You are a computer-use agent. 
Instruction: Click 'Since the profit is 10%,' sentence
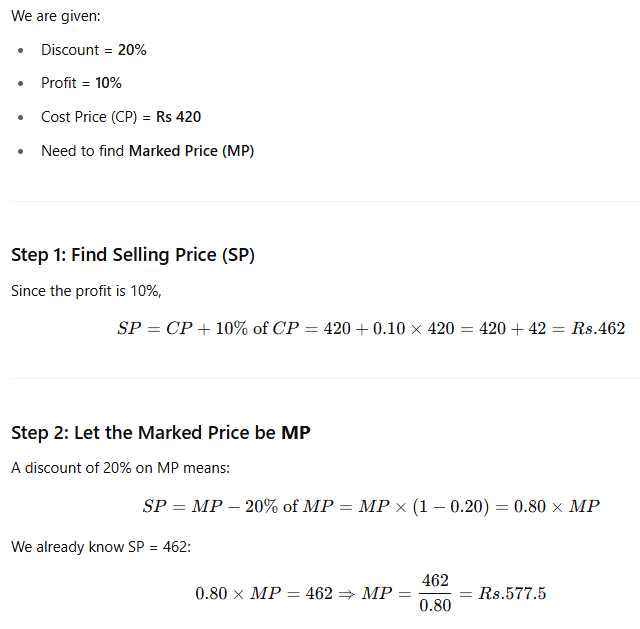tap(85, 291)
